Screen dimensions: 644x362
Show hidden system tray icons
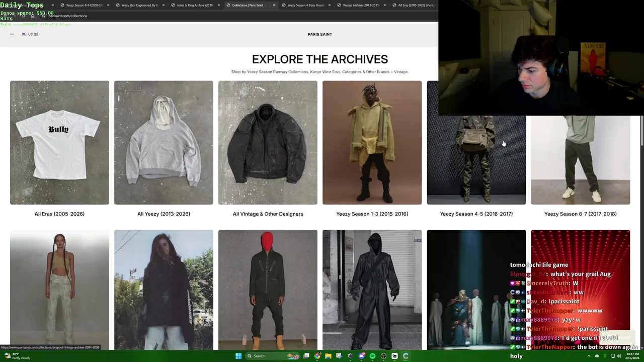(x=589, y=356)
